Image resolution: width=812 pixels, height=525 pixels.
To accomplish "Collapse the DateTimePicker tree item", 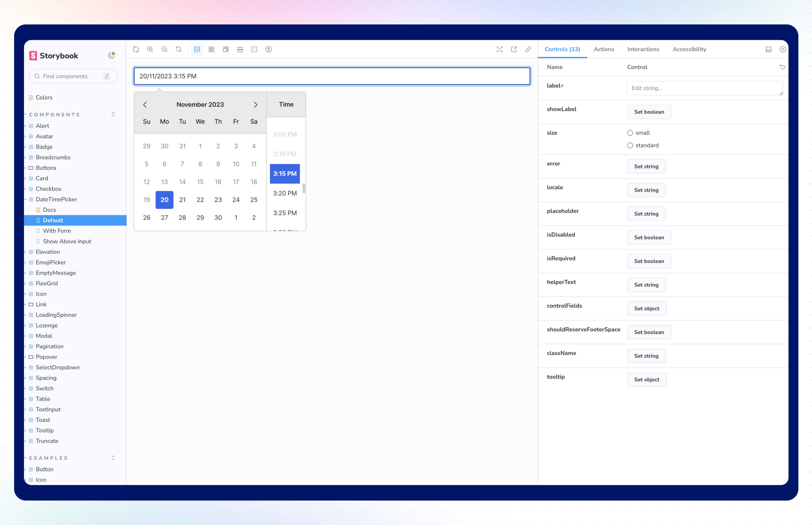I will click(x=26, y=200).
